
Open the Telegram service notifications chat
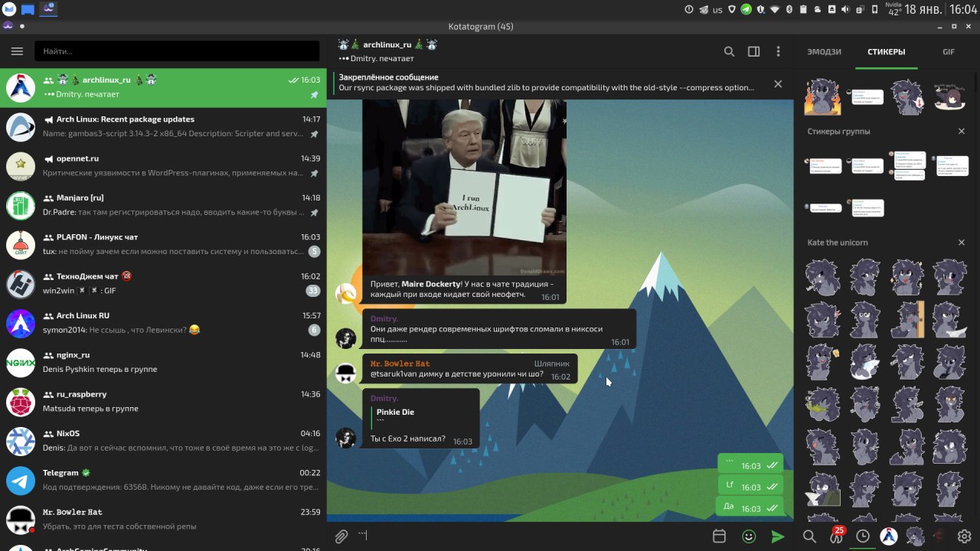(163, 481)
